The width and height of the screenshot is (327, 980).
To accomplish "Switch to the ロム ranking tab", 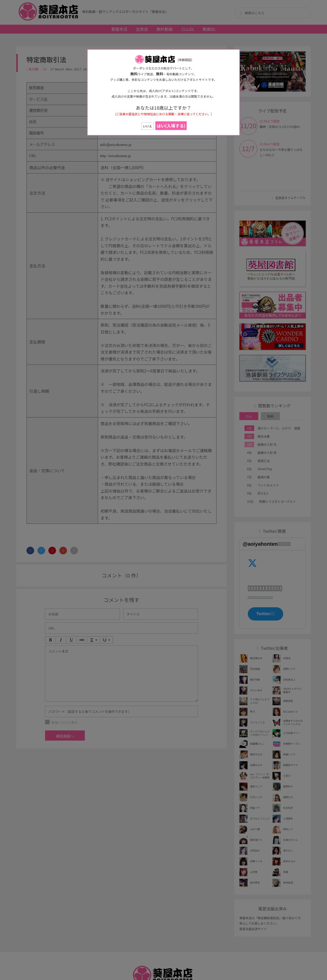I will tap(249, 416).
